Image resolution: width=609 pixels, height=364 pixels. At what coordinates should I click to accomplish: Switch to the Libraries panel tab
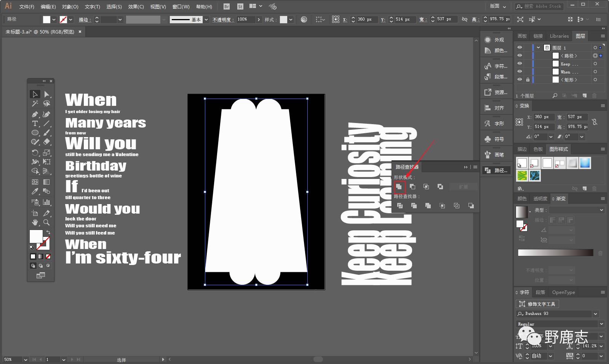[559, 36]
